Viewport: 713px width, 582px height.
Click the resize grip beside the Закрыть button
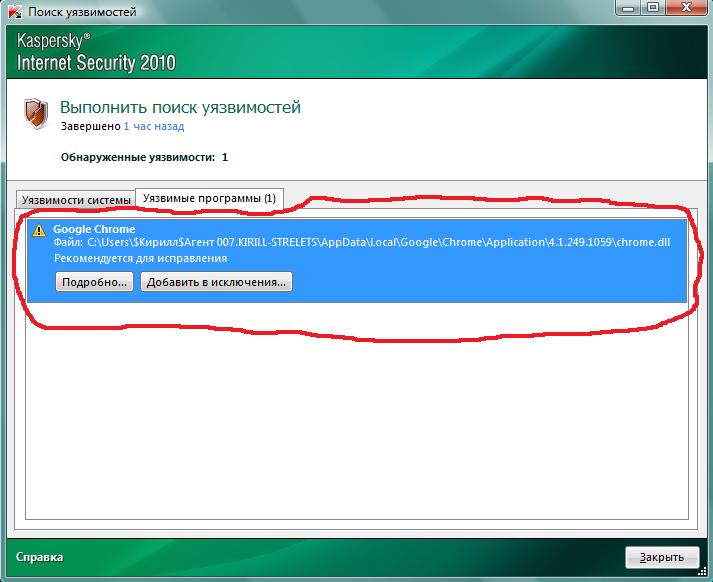(703, 572)
